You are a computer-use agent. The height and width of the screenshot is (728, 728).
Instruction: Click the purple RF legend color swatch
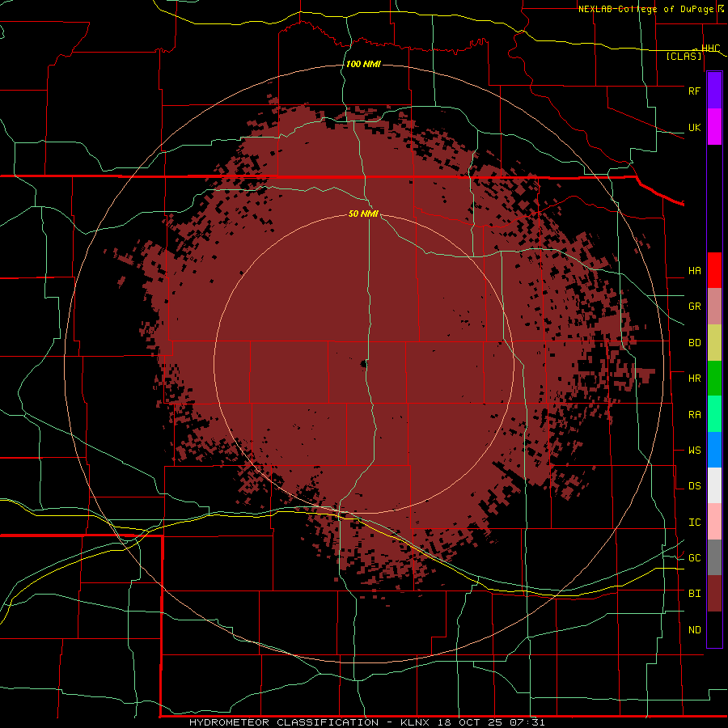click(714, 91)
